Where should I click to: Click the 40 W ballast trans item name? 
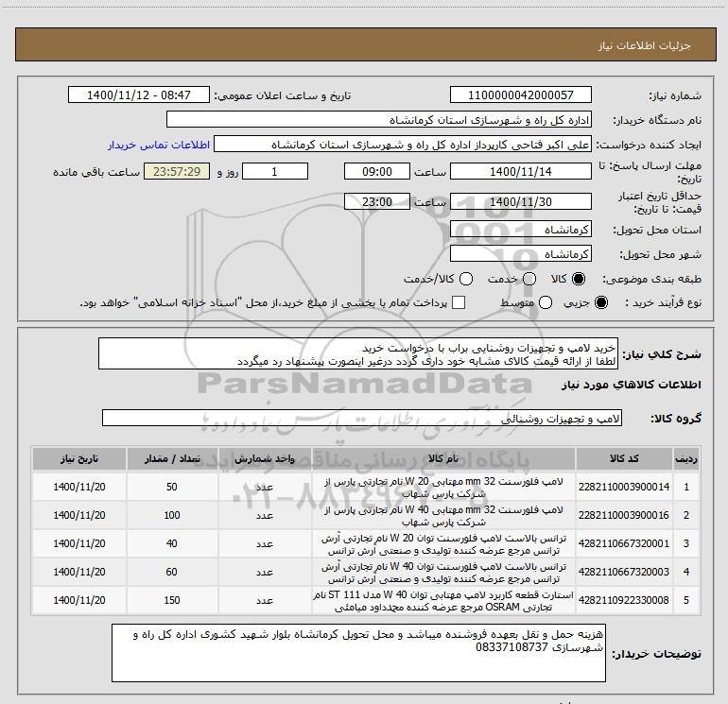[443, 573]
